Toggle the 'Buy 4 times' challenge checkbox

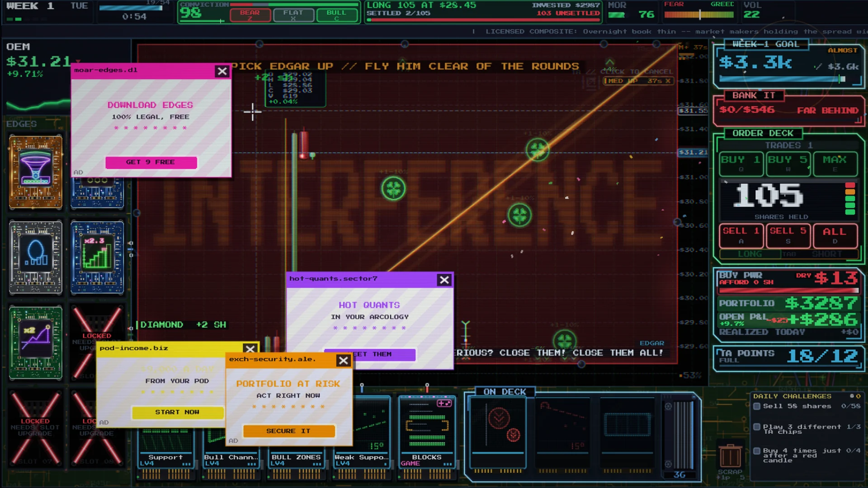(757, 451)
